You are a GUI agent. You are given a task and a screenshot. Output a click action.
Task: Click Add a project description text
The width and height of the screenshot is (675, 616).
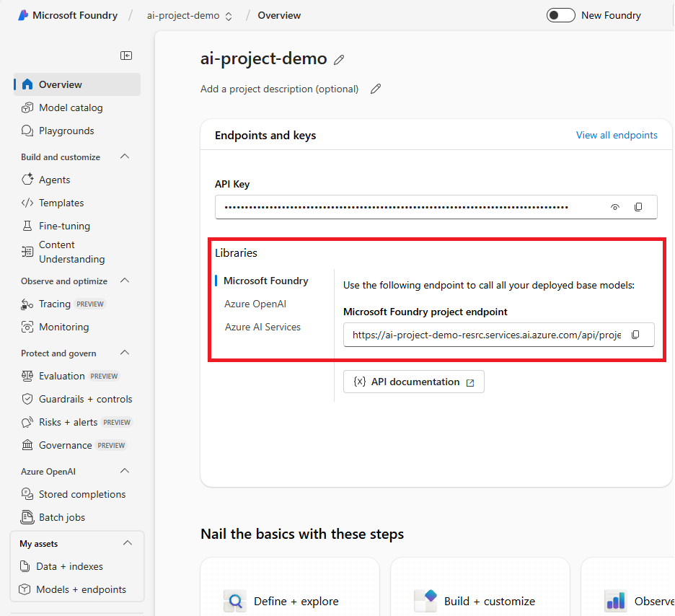pyautogui.click(x=279, y=89)
